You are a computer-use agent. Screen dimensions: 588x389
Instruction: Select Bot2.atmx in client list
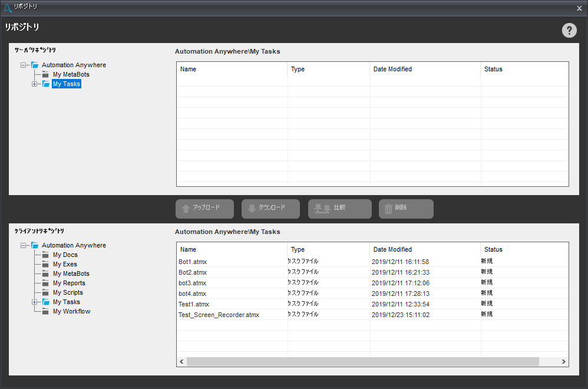click(193, 272)
